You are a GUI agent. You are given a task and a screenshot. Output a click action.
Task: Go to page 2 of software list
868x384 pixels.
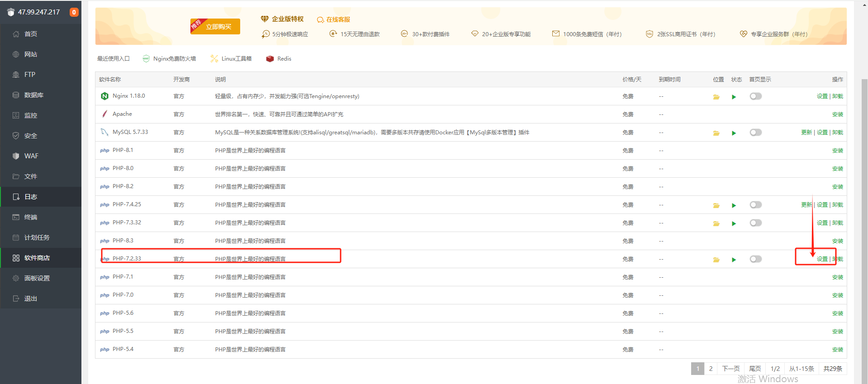click(711, 369)
